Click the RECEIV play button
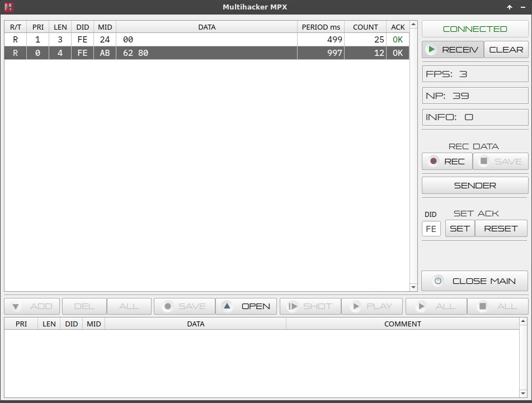 coord(453,50)
